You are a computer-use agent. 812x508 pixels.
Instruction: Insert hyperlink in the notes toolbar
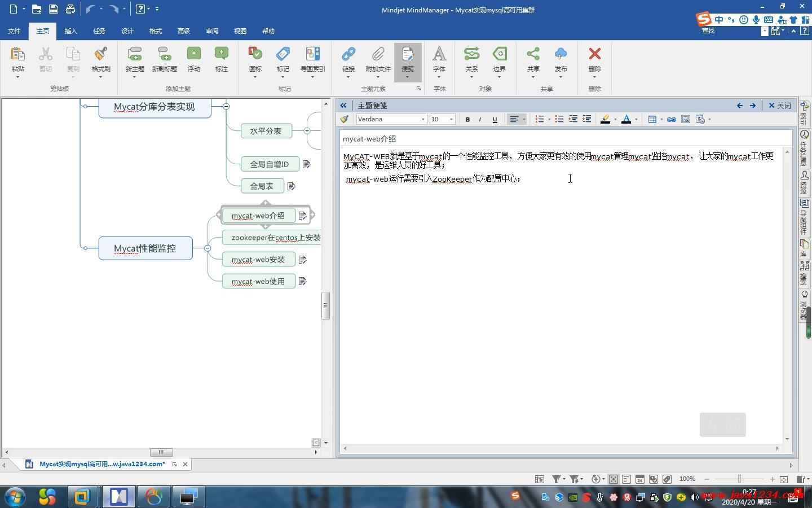coord(672,119)
